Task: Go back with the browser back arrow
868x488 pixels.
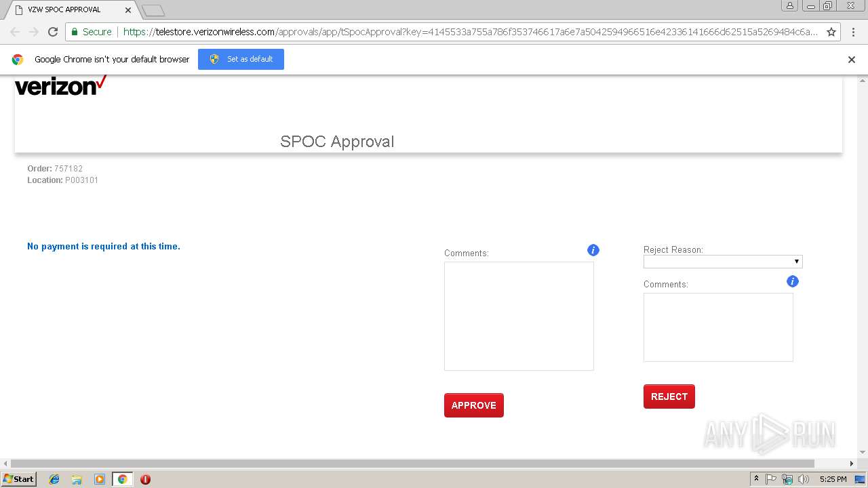Action: (15, 32)
